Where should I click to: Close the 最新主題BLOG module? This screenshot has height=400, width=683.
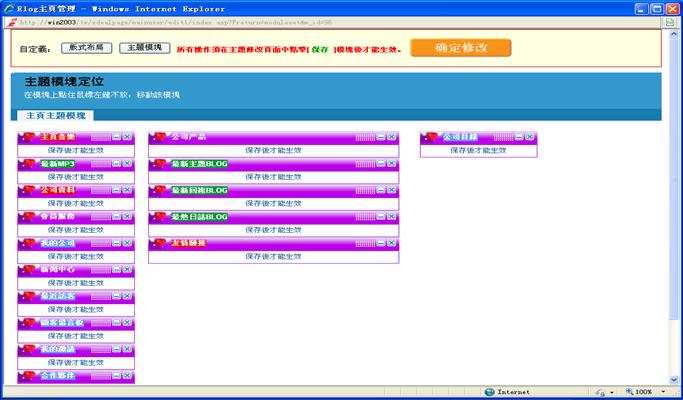(392, 164)
